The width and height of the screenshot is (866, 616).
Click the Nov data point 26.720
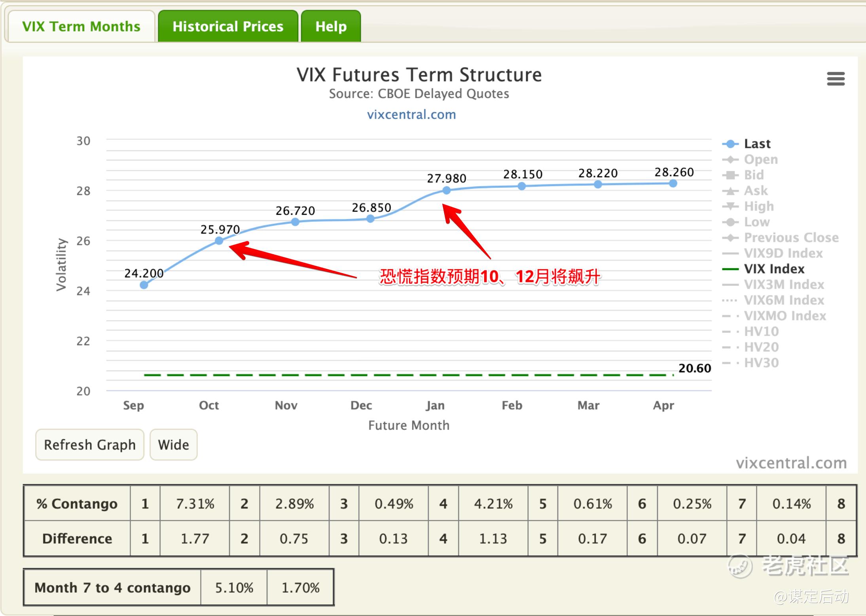point(295,222)
